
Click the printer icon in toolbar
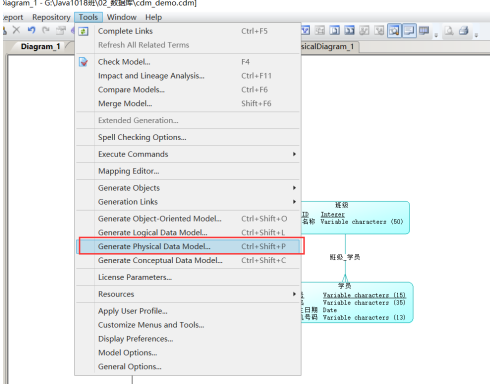[464, 31]
